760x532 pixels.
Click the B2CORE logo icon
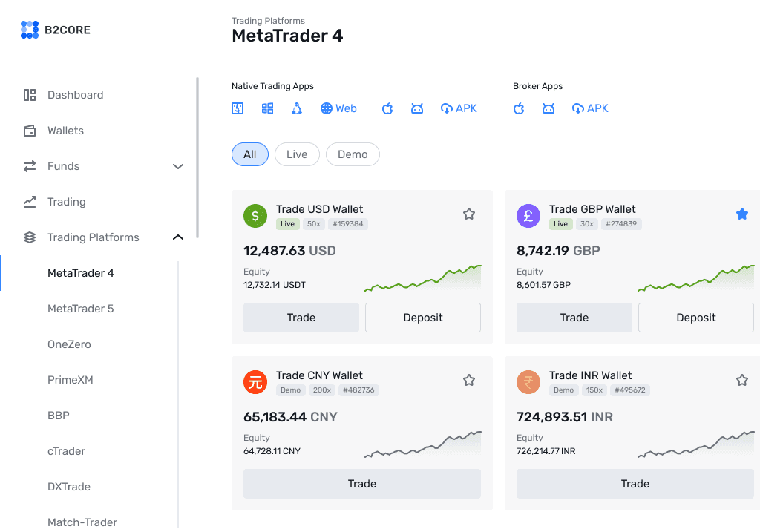[x=29, y=30]
